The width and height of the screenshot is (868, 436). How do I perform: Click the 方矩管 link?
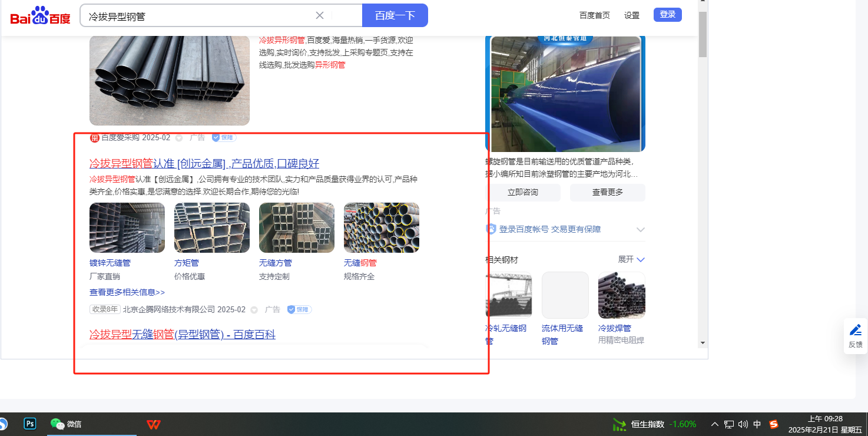pyautogui.click(x=187, y=263)
